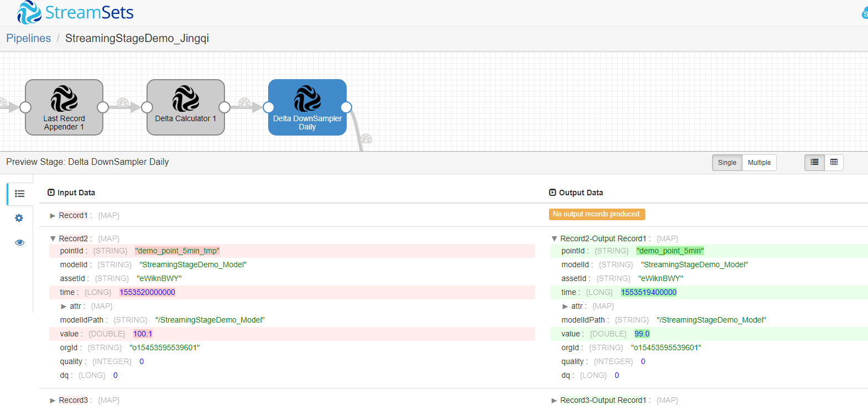
Task: Expand attr map in input Record2
Action: [64, 307]
